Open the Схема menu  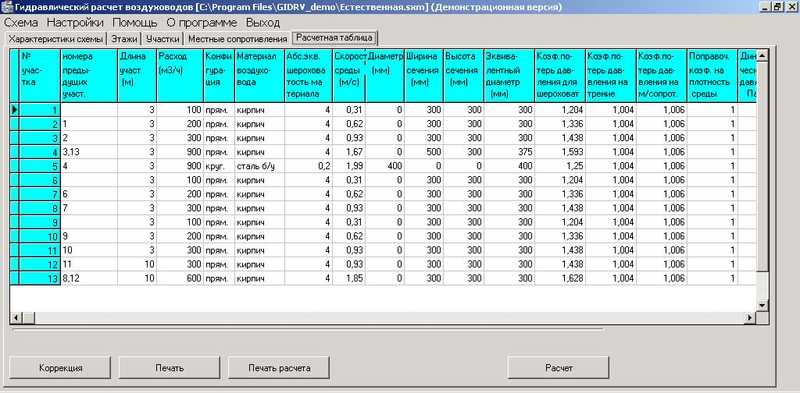(21, 23)
